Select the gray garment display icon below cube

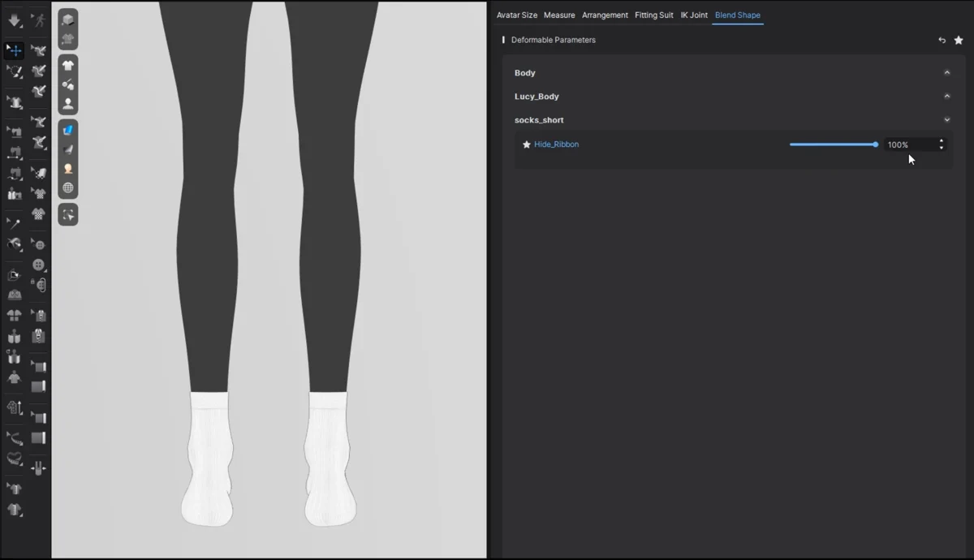68,38
